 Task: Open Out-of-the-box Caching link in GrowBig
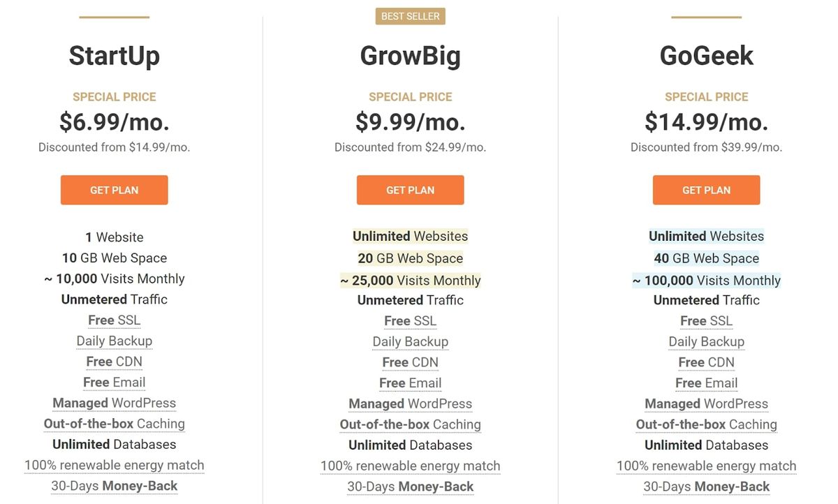[x=410, y=424]
